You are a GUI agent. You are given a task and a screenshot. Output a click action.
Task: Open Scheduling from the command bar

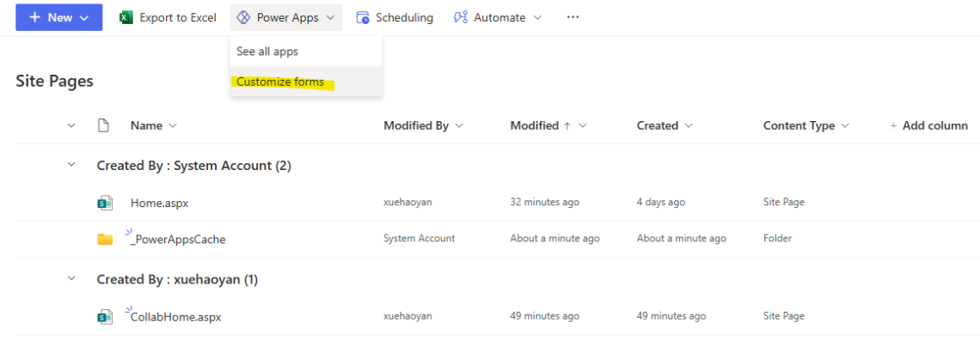[395, 17]
